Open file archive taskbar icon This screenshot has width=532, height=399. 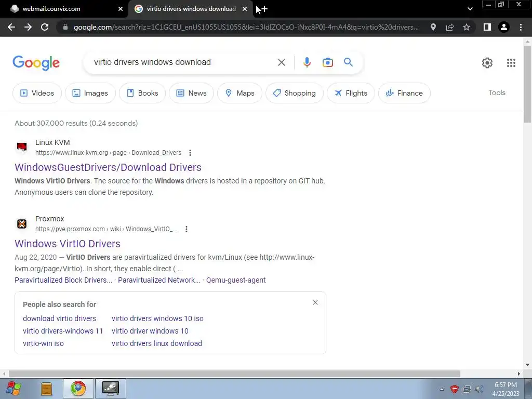tap(46, 389)
